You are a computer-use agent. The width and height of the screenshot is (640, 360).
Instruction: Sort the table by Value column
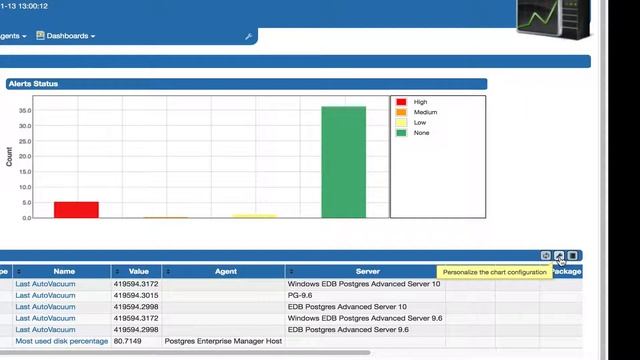(117, 271)
